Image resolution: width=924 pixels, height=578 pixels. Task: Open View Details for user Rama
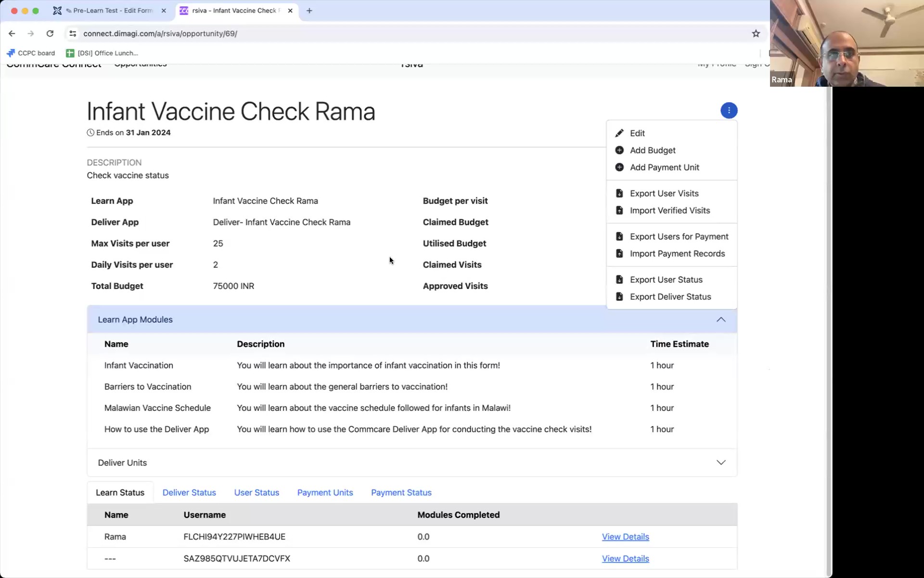point(625,537)
